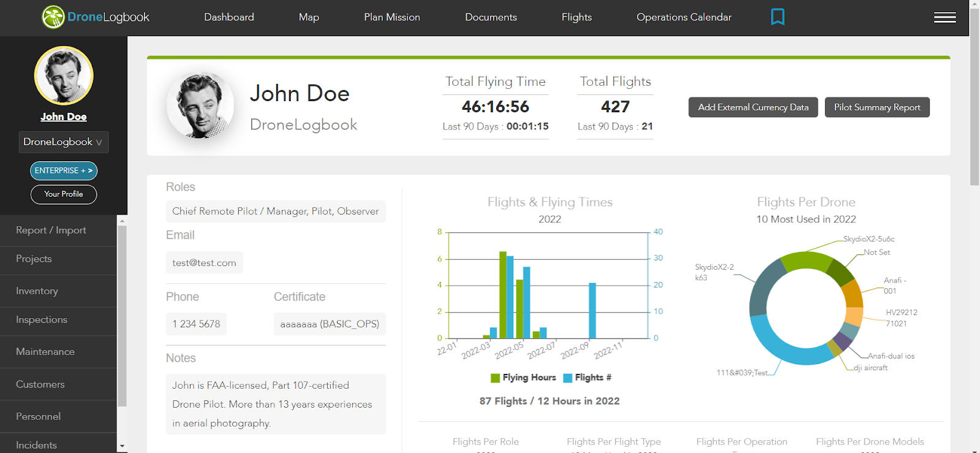
Task: Click the dji aircraft chart label
Action: pos(871,368)
